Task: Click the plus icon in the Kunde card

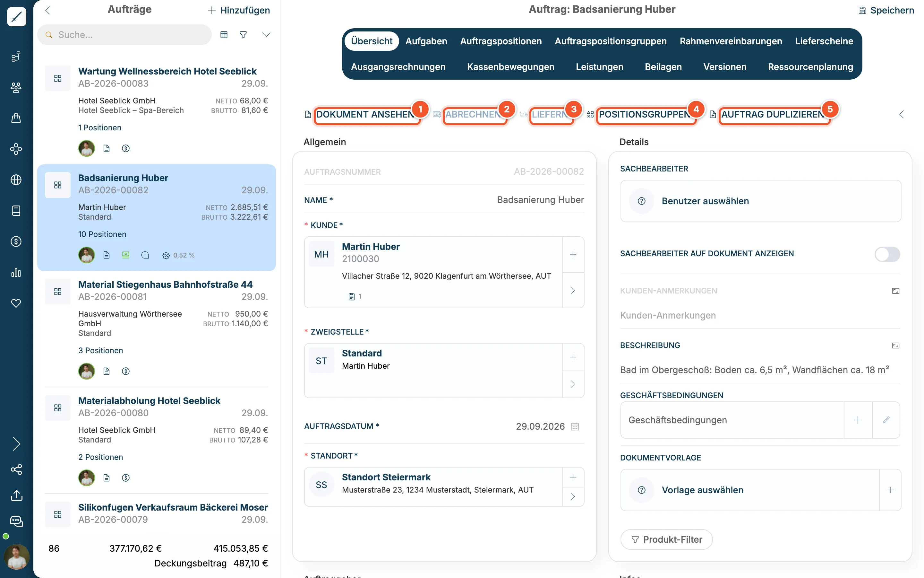Action: pyautogui.click(x=573, y=255)
